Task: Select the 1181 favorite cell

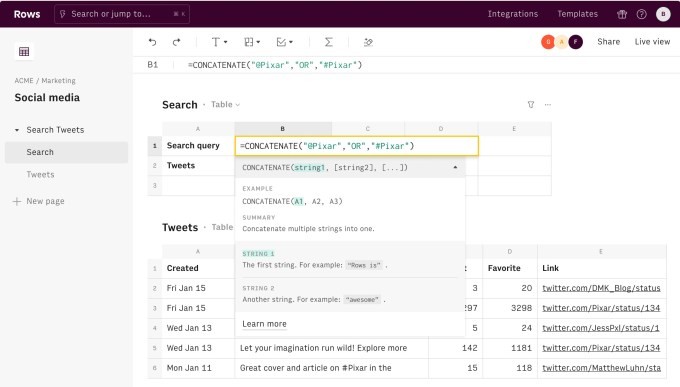Action: coord(510,348)
